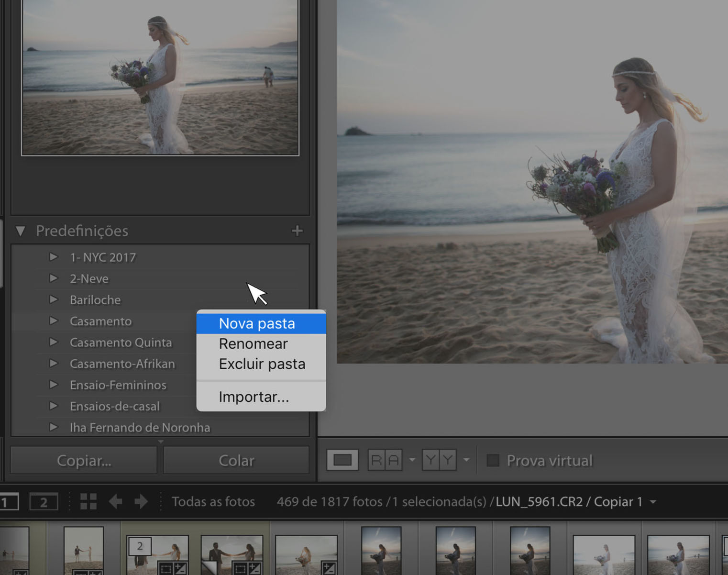This screenshot has width=728, height=575.
Task: Click the Casamento-Afrikan folder name
Action: (x=122, y=364)
